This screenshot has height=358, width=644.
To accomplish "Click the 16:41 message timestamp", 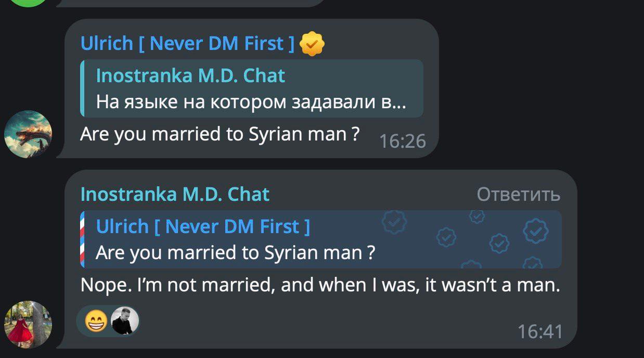I will (540, 331).
